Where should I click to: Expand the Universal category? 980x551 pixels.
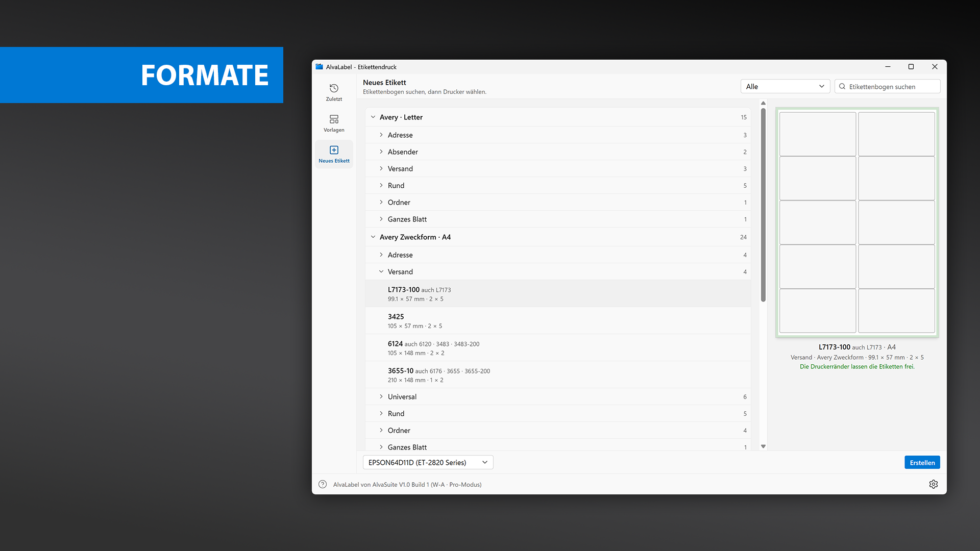coord(381,396)
